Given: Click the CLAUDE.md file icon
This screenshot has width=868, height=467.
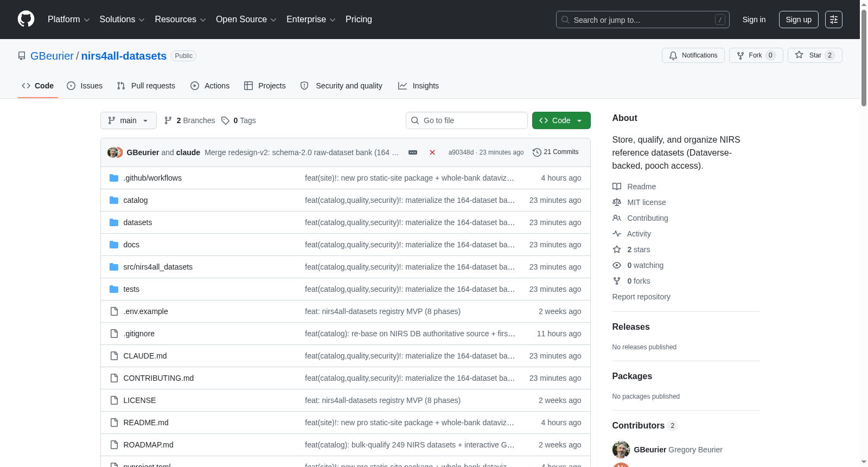Looking at the screenshot, I should 114,356.
